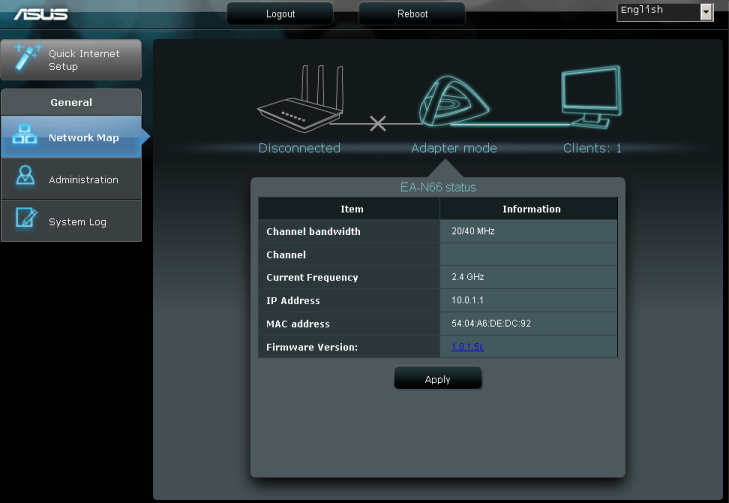Click the Apply button

(x=437, y=379)
